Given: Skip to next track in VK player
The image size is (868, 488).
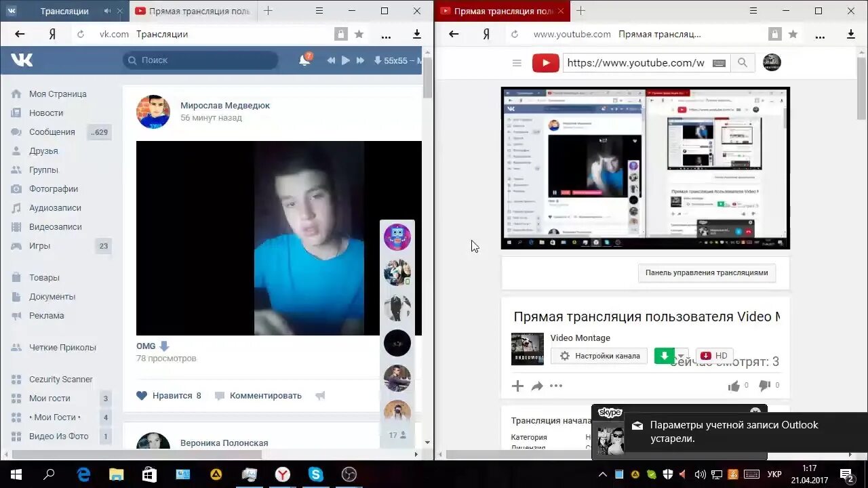Looking at the screenshot, I should 360,60.
